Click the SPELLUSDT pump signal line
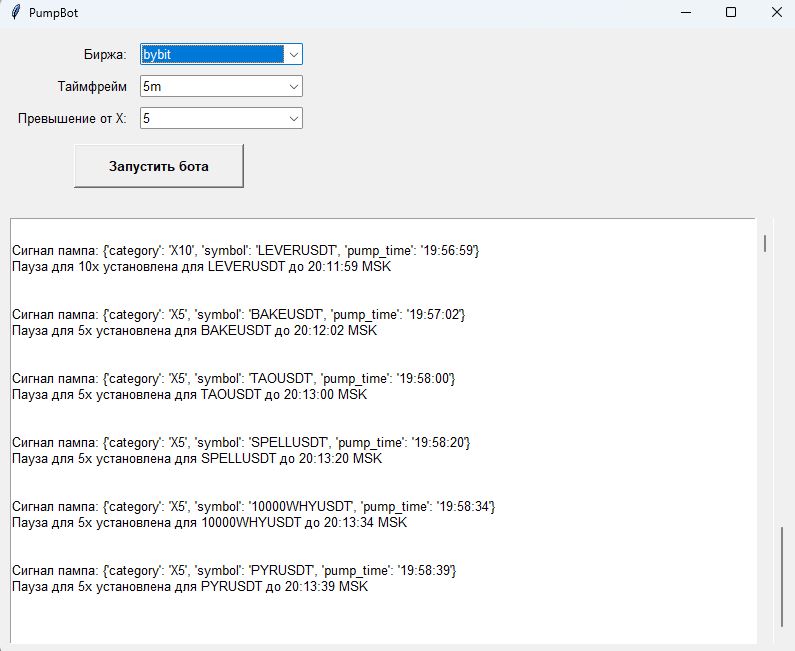795x651 pixels. 241,443
